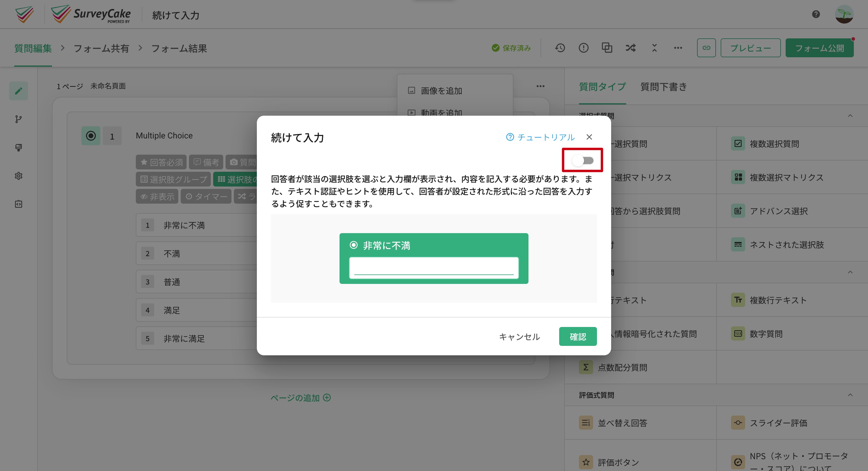Collapse the text question section chevron
The image size is (868, 471).
(850, 272)
